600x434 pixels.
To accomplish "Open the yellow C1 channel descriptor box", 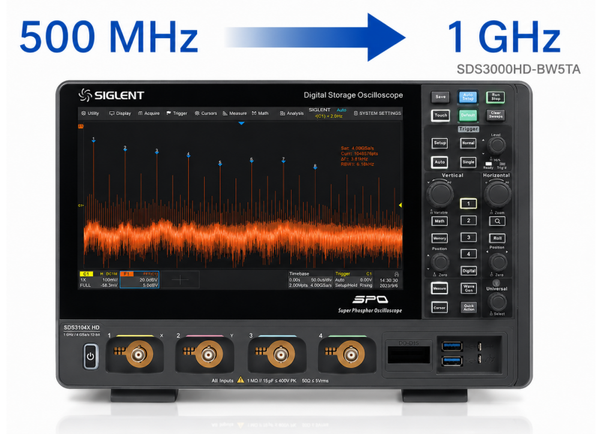I will pos(99,280).
